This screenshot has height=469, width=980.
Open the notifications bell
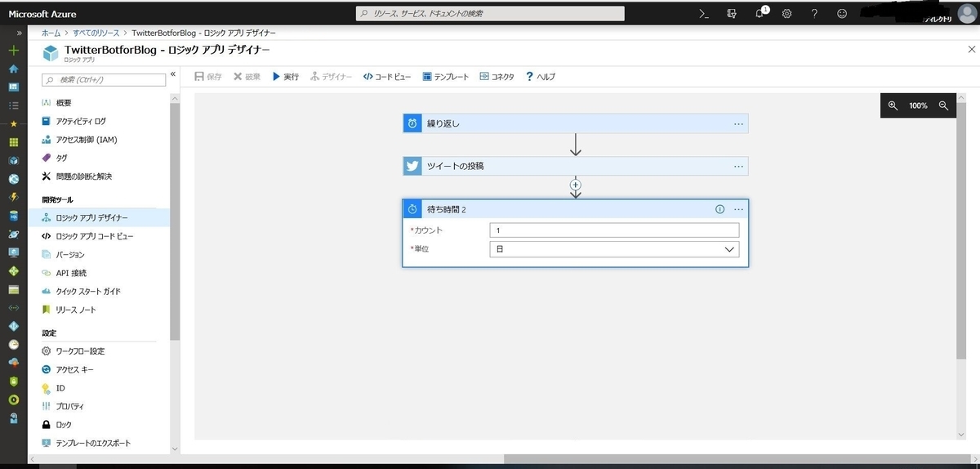(x=759, y=13)
